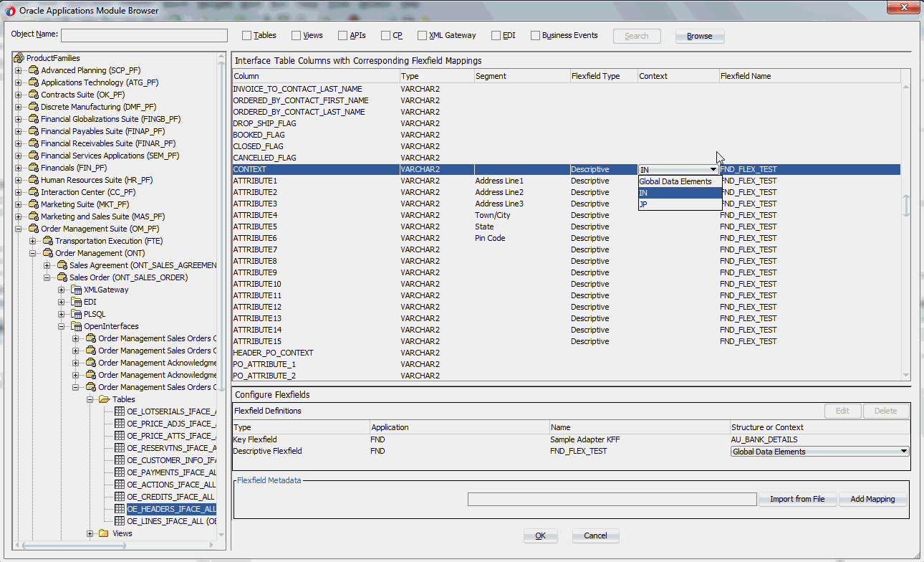Click the XMLGateway node icon
Image resolution: width=924 pixels, height=562 pixels.
point(76,290)
